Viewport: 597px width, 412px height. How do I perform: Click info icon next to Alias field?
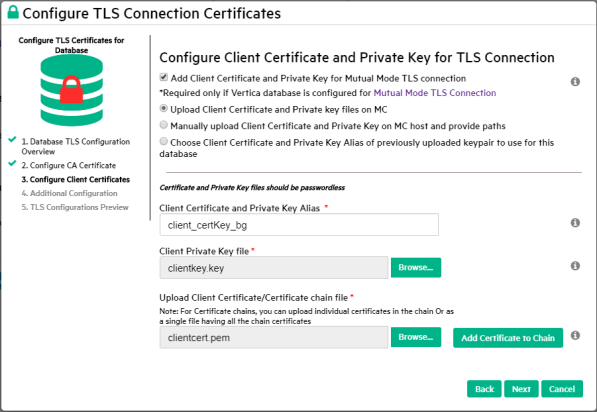tap(575, 223)
